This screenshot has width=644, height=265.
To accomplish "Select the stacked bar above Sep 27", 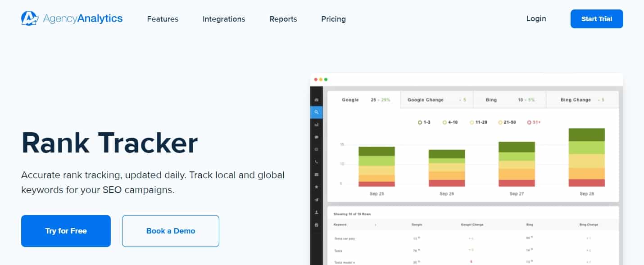I will [x=517, y=164].
